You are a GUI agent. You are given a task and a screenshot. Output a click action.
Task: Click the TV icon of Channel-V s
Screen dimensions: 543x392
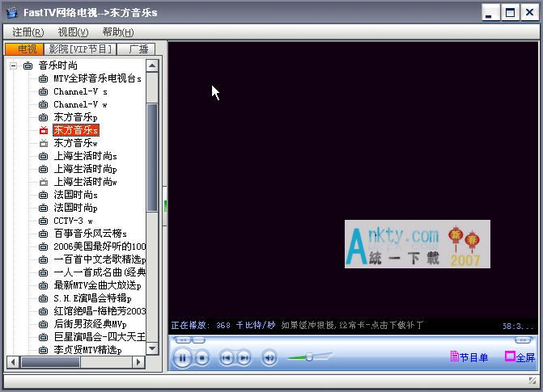(43, 91)
